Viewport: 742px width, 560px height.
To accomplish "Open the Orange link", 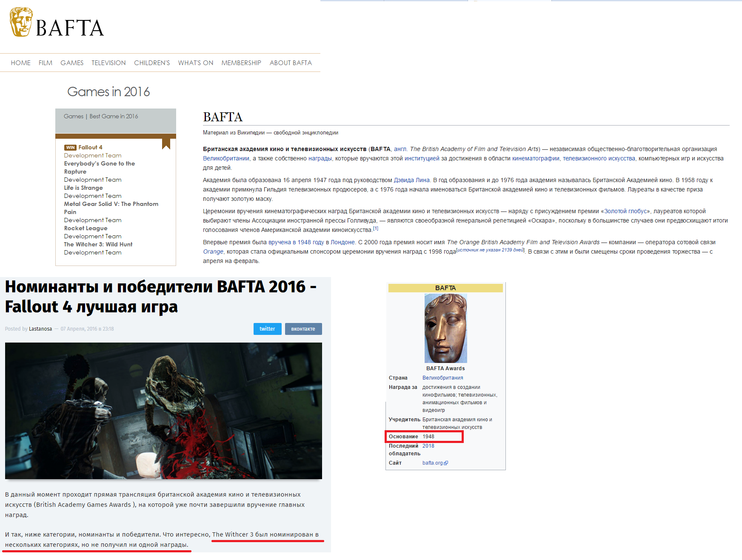I will coord(213,251).
